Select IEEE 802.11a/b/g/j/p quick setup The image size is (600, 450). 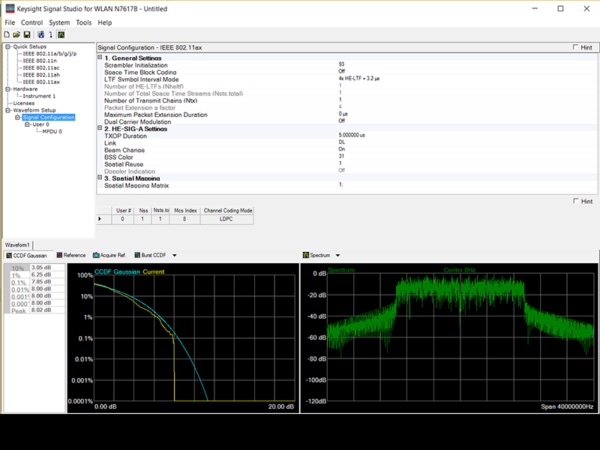click(x=50, y=54)
